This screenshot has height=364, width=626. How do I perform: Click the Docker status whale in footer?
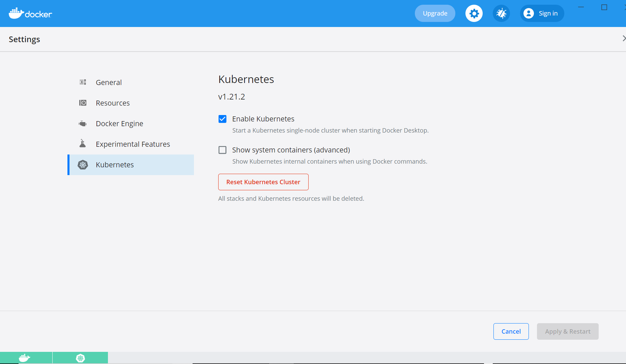25,358
